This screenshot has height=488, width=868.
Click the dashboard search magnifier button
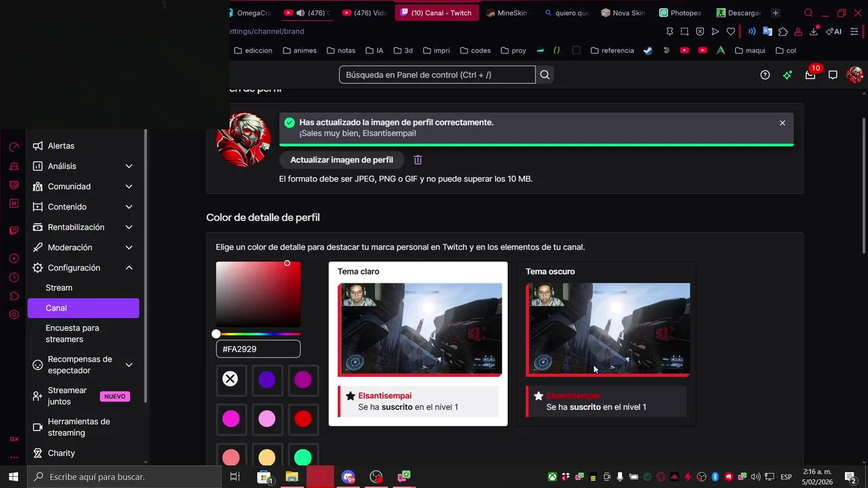(x=545, y=75)
